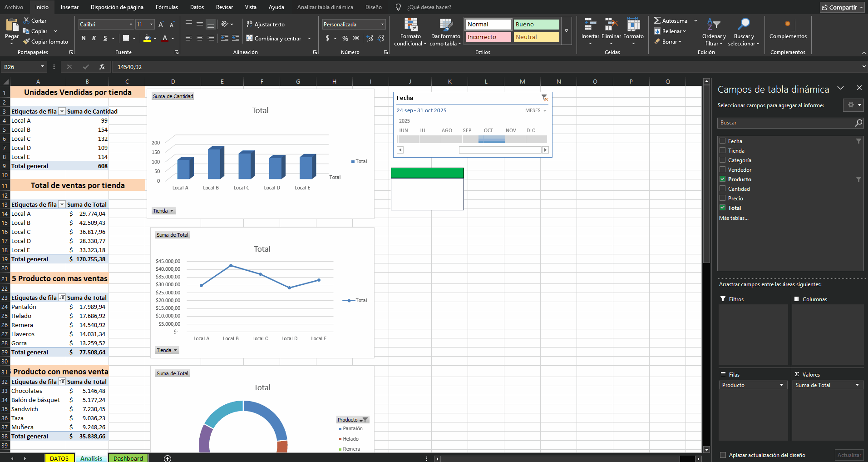Open the Tienda filter on the bar chart
Viewport: 868px width, 462px height.
(x=163, y=211)
